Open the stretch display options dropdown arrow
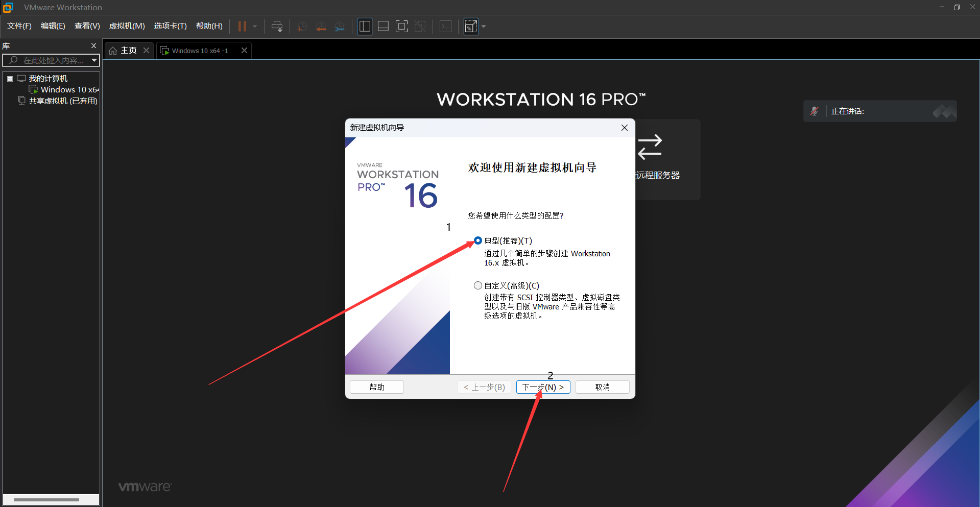The image size is (980, 507). 484,27
